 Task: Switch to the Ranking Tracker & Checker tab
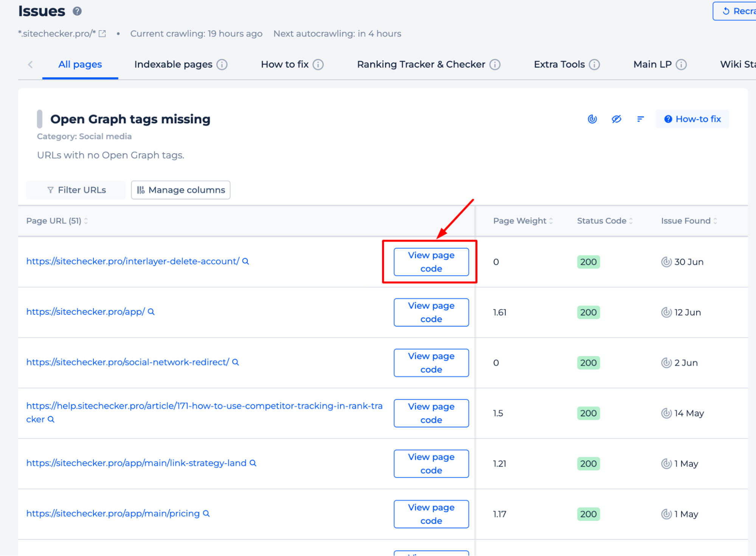click(x=421, y=65)
